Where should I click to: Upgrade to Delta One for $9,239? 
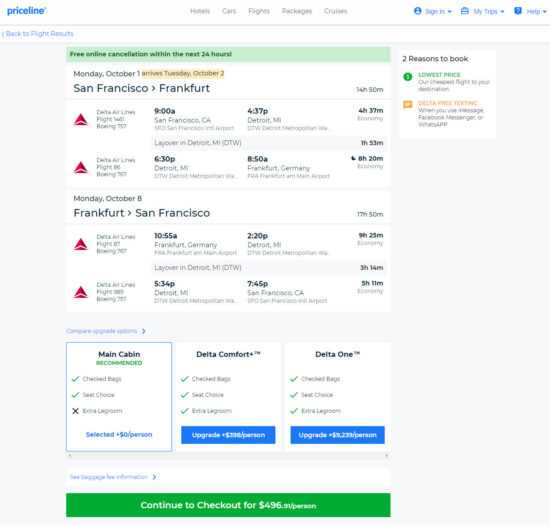point(337,435)
